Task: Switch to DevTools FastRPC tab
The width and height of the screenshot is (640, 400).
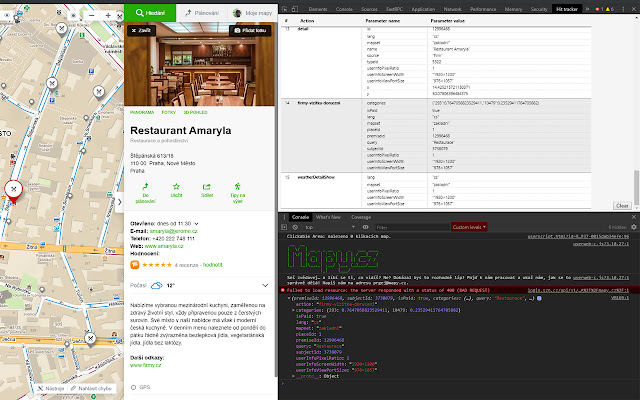Action: (x=394, y=9)
